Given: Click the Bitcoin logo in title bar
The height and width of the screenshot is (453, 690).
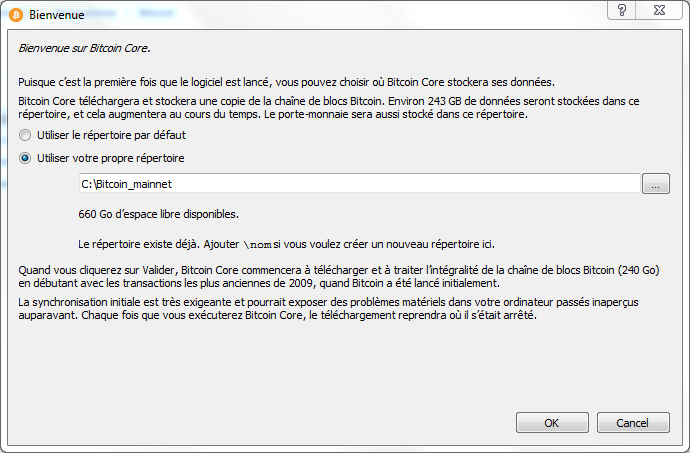Looking at the screenshot, I should point(15,15).
